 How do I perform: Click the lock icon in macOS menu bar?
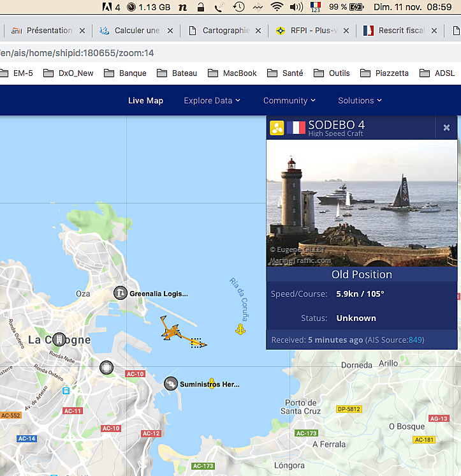(200, 6)
